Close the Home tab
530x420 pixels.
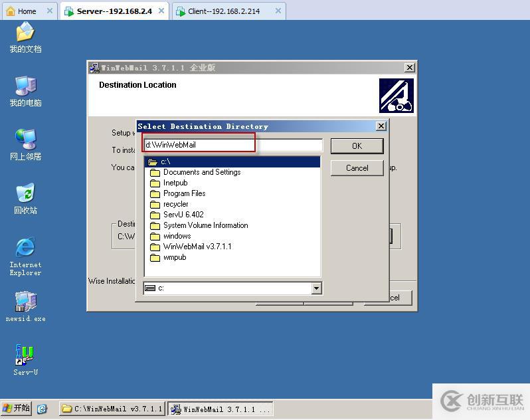click(x=50, y=11)
